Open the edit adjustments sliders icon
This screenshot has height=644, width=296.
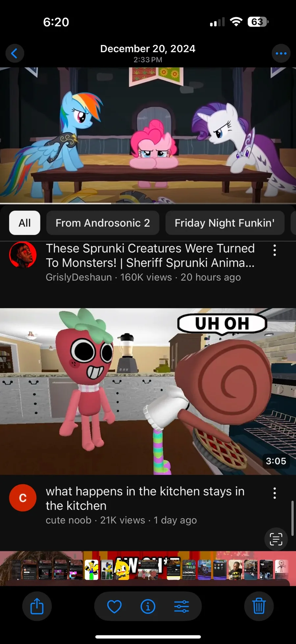point(182,606)
